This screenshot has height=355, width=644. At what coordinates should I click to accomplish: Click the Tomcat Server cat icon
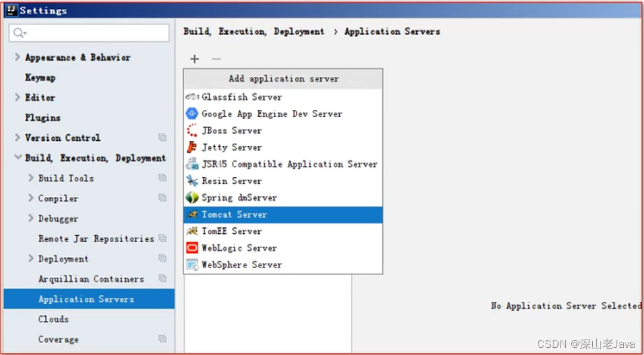click(192, 214)
